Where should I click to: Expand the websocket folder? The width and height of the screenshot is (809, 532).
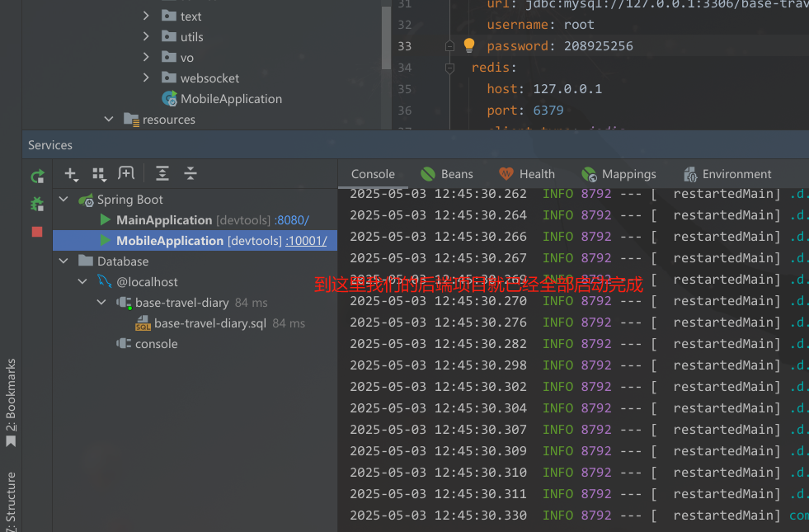[146, 78]
